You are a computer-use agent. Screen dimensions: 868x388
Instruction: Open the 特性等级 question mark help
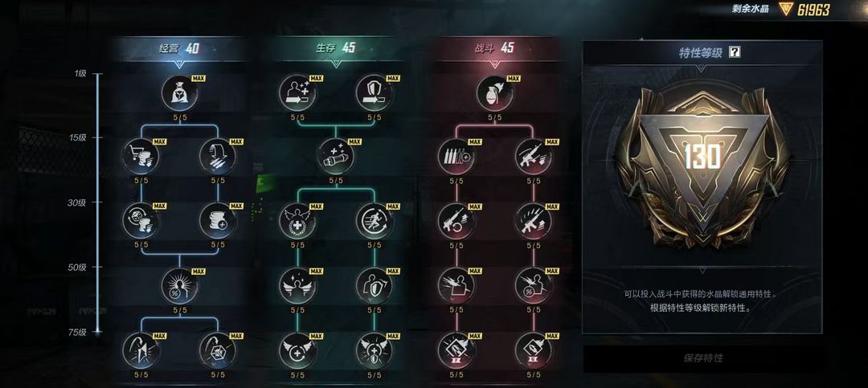735,52
